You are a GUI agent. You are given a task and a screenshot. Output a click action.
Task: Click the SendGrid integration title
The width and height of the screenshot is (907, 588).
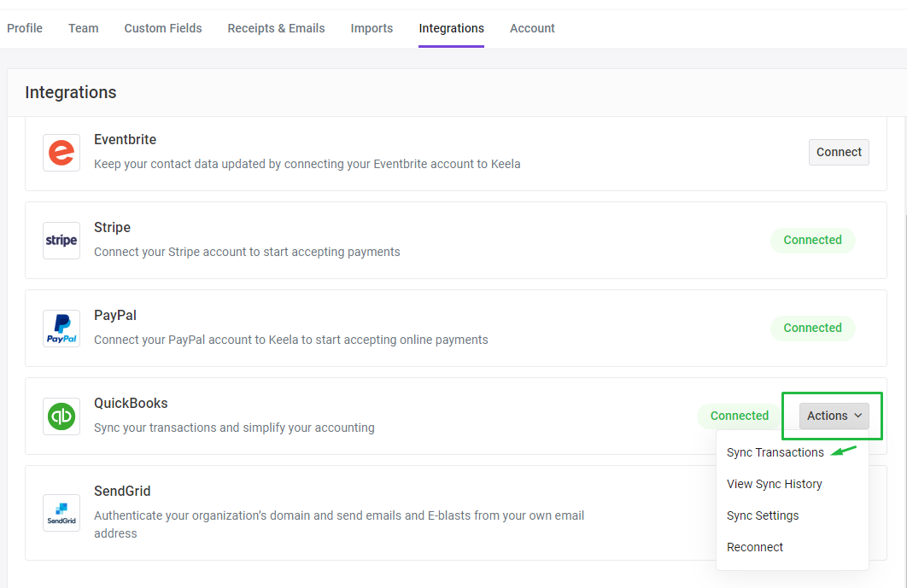(x=122, y=491)
